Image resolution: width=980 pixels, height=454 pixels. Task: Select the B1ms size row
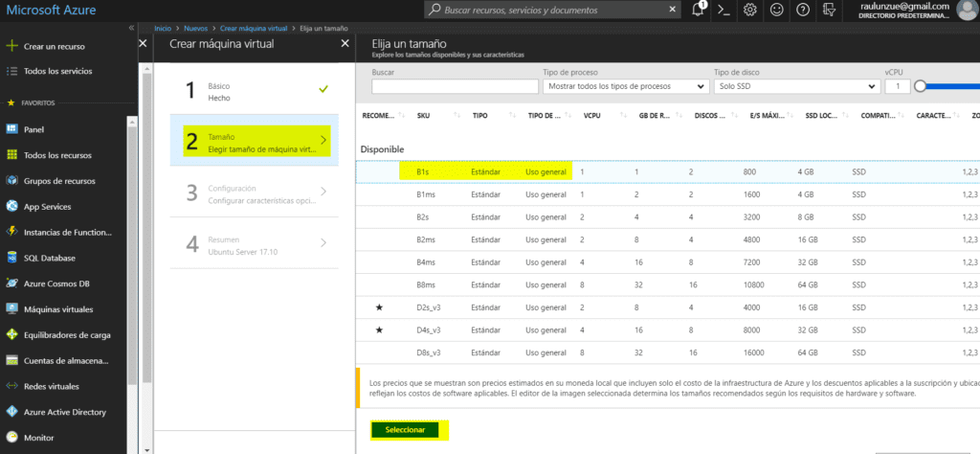[x=667, y=194]
